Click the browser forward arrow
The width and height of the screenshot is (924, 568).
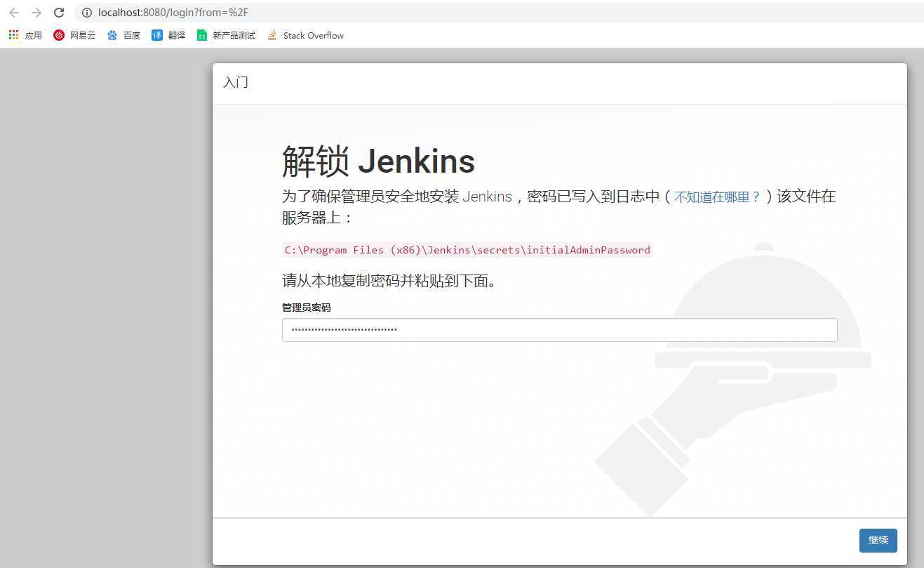click(36, 13)
